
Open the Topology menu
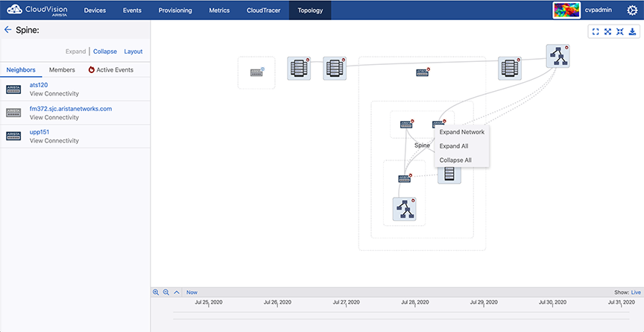tap(310, 10)
